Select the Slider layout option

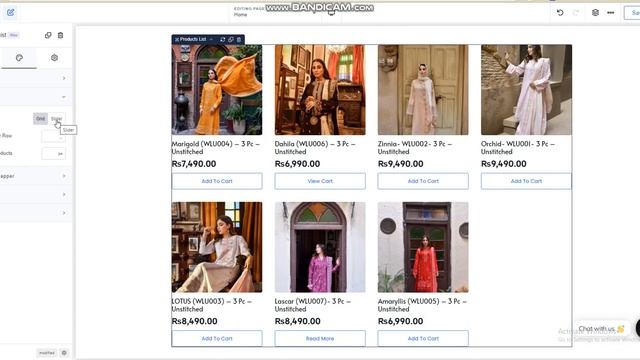pos(56,119)
